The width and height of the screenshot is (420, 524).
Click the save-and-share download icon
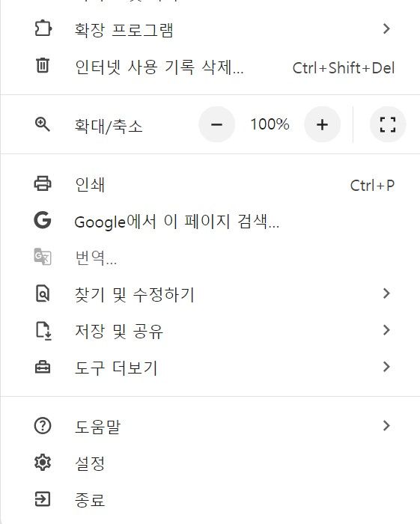coord(43,331)
